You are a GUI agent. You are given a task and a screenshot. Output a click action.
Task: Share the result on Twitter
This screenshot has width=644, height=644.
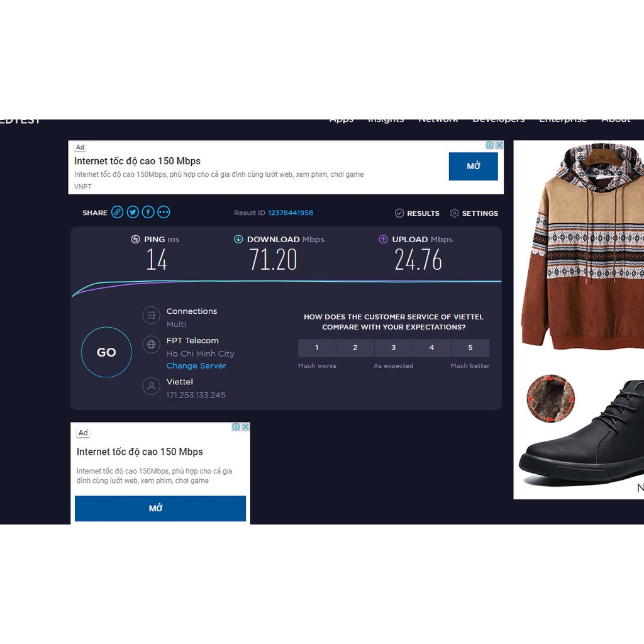point(133,213)
